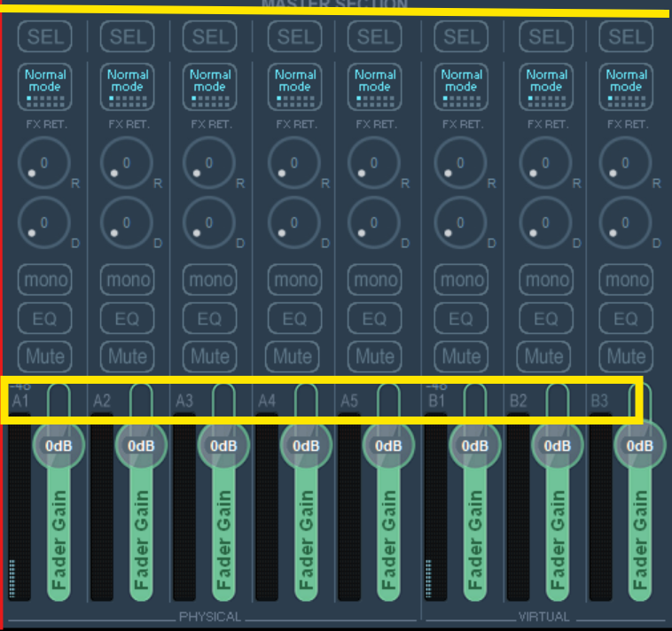
Task: Toggle mono on the B3 bus
Action: (626, 280)
